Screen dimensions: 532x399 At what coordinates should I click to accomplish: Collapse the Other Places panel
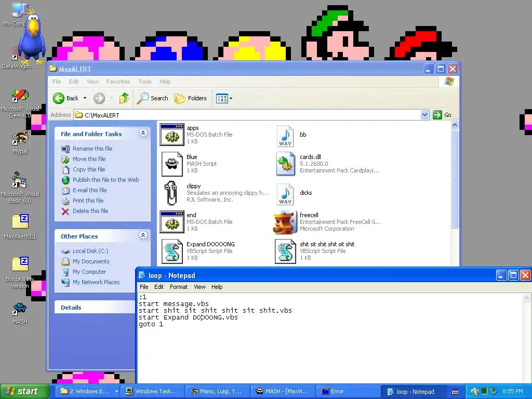point(143,235)
